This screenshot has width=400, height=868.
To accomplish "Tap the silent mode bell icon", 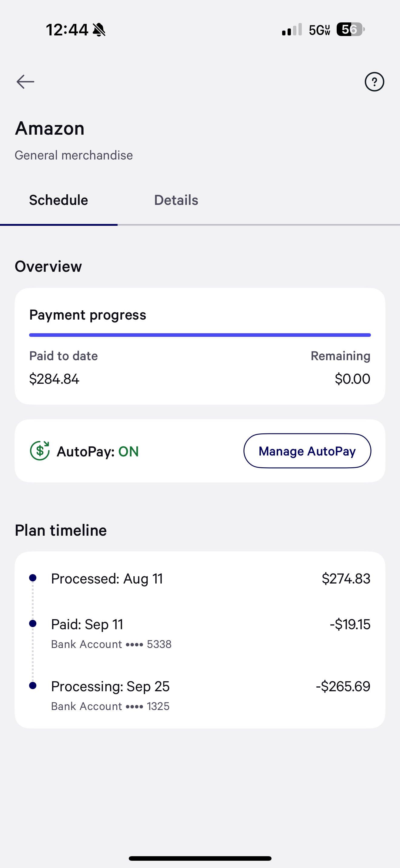I will tap(99, 30).
